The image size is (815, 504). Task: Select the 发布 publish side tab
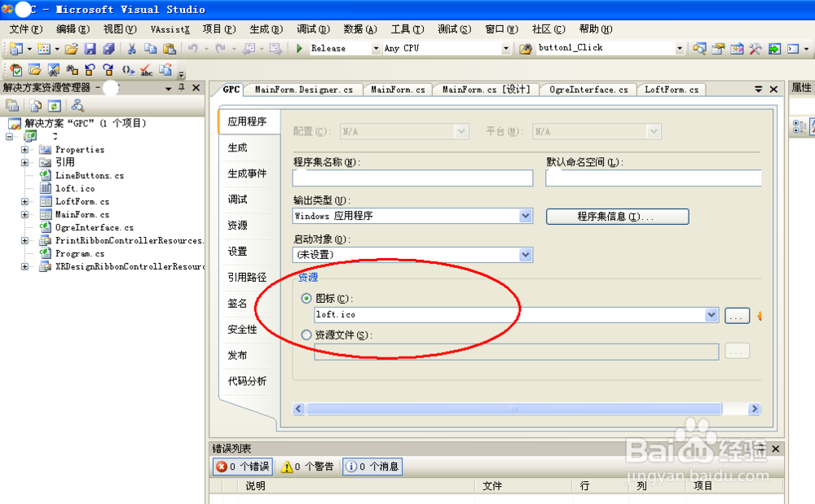[x=237, y=355]
